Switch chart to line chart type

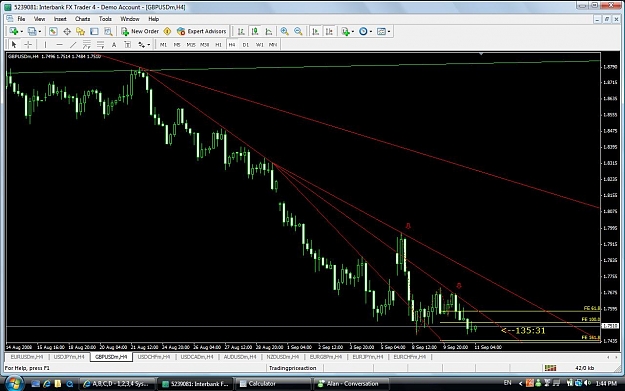[x=269, y=31]
